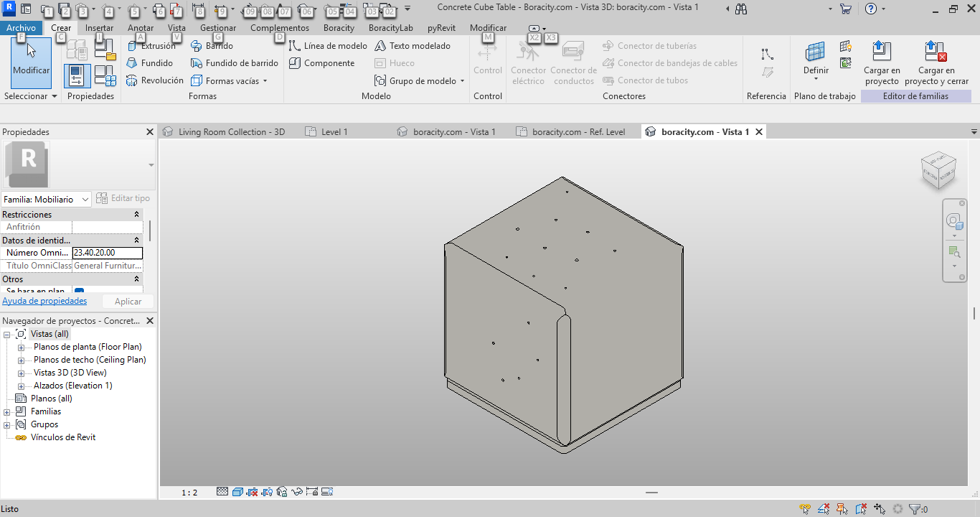
Task: Toggle select pinned elements option
Action: click(x=843, y=509)
